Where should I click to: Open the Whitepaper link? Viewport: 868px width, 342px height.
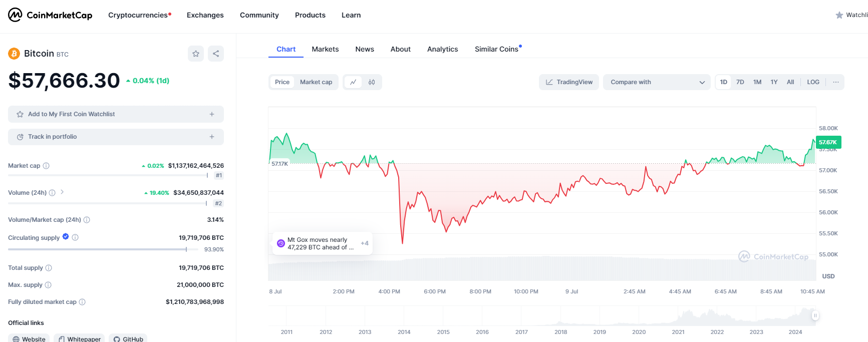pyautogui.click(x=79, y=339)
